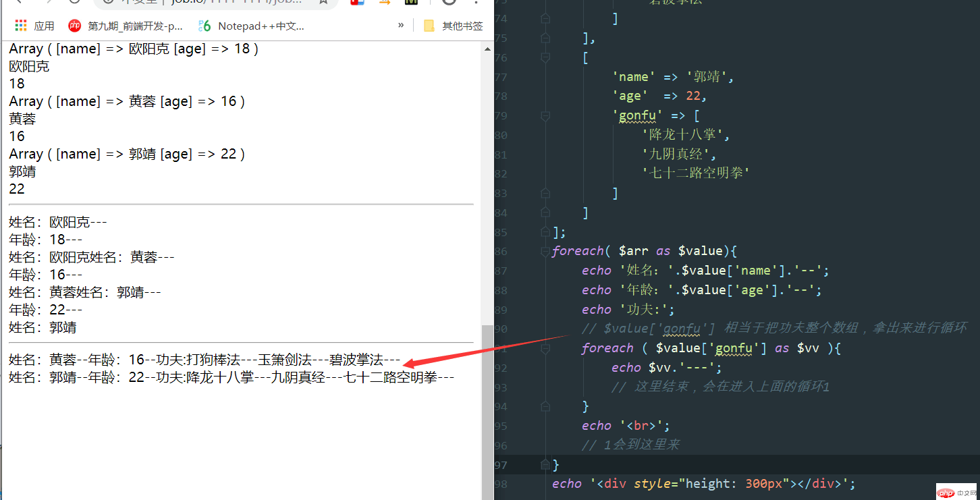Toggle the fold marker at line 75

545,38
